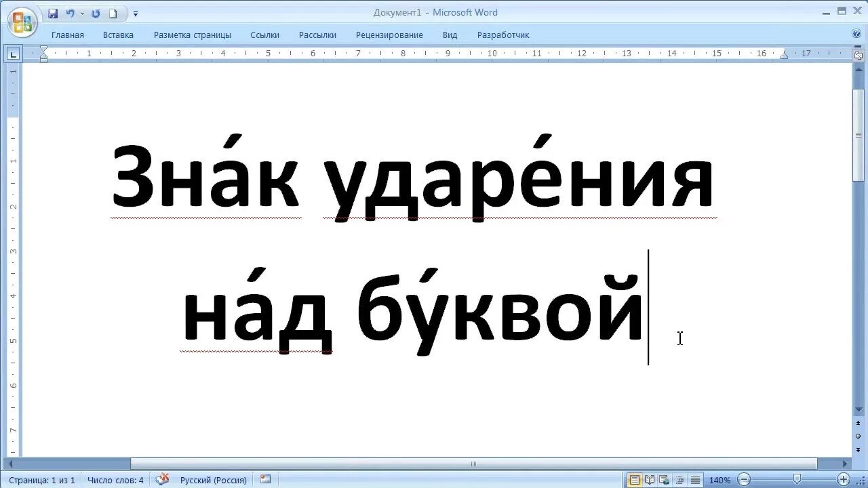868x488 pixels.
Task: Open the Вид ribbon tab
Action: 450,35
